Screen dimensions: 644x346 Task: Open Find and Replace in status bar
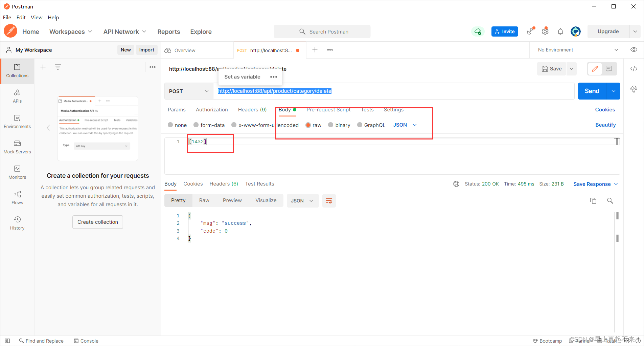point(41,341)
